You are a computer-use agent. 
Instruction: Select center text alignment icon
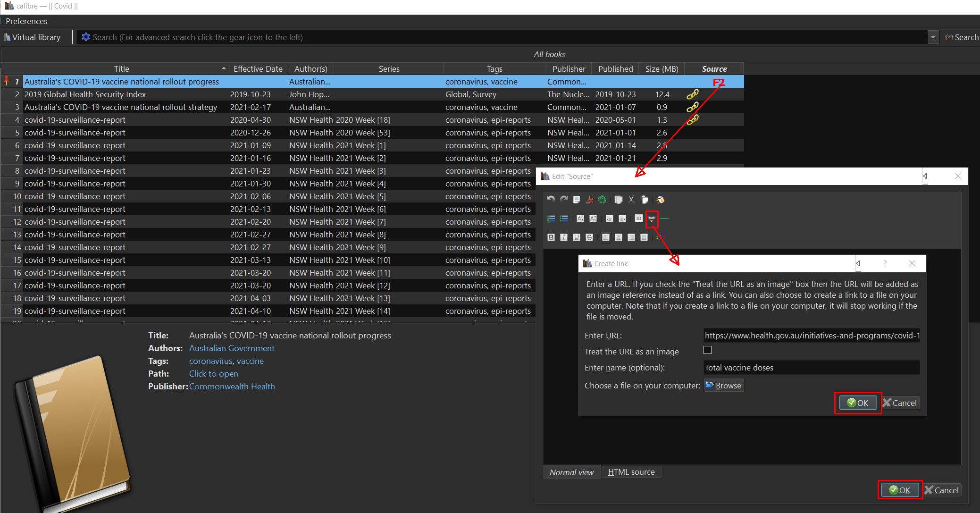pyautogui.click(x=619, y=237)
